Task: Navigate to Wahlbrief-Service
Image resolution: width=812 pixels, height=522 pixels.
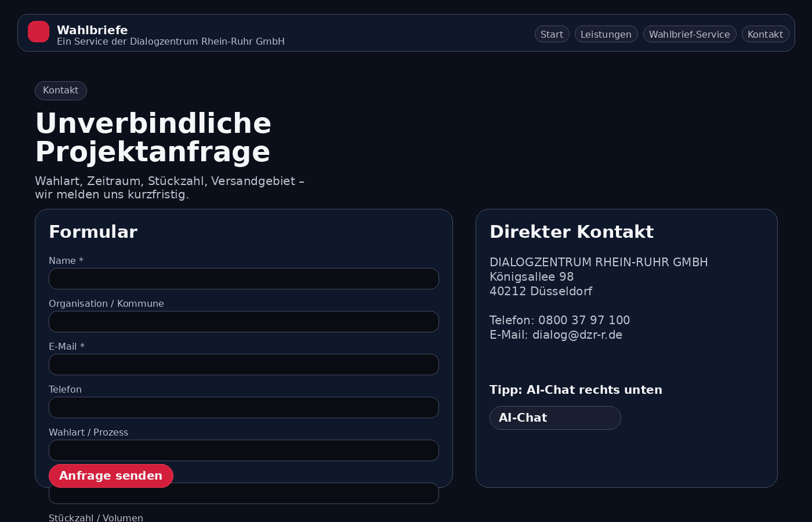Action: [690, 34]
